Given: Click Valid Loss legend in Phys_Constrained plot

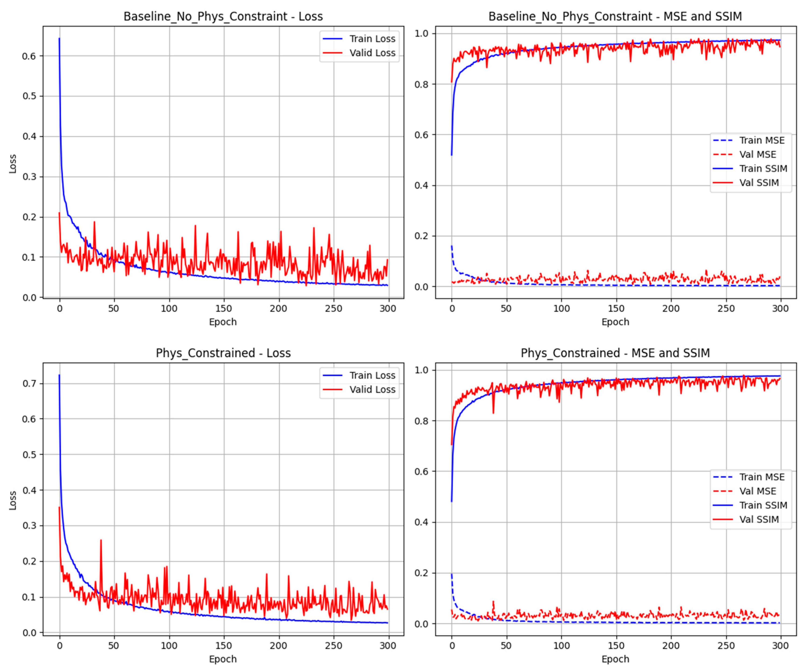Looking at the screenshot, I should pos(372,390).
